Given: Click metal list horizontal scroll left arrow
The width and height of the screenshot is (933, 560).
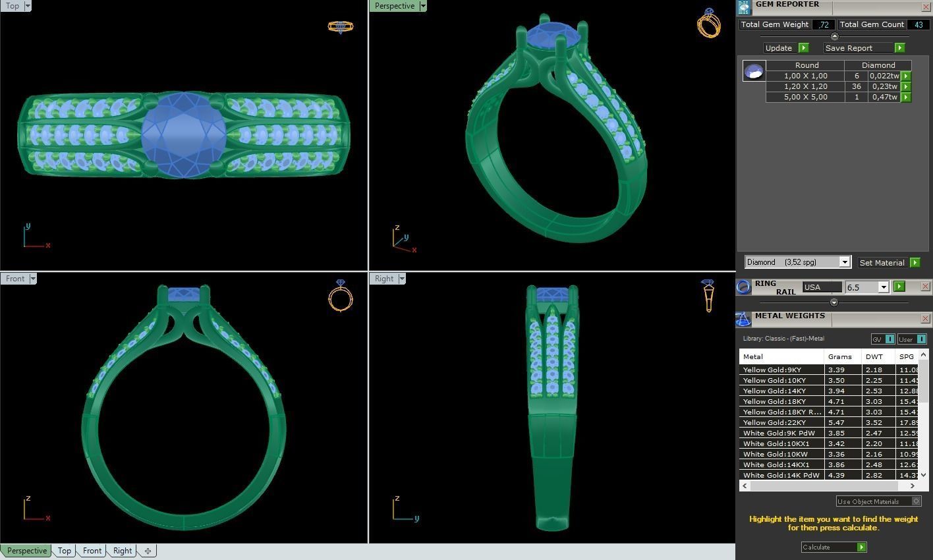Looking at the screenshot, I should (x=745, y=486).
